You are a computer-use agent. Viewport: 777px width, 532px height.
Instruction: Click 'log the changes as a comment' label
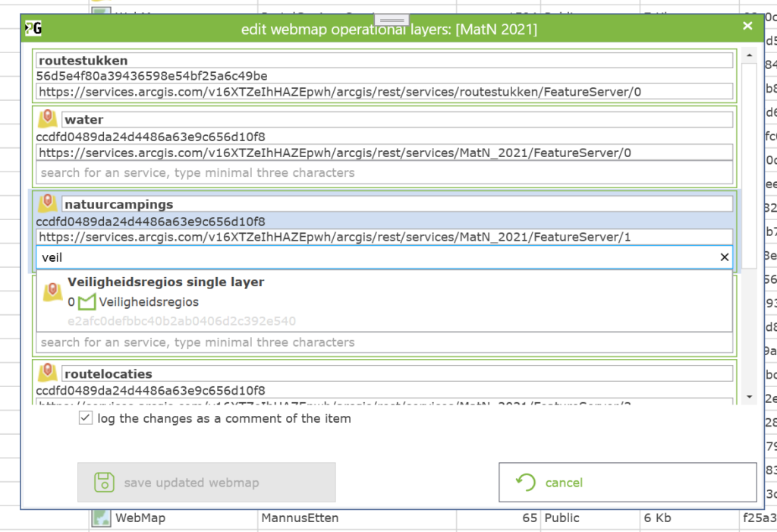coord(224,418)
